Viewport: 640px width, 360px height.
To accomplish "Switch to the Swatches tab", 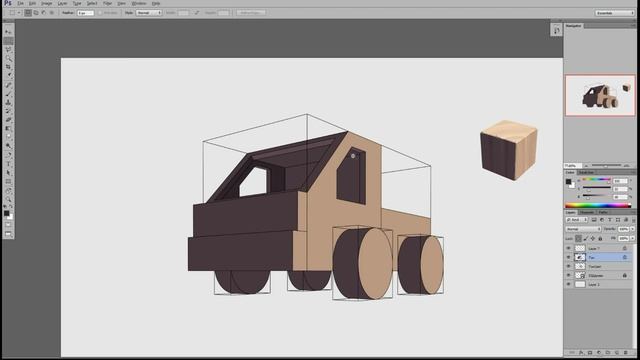I will click(586, 173).
